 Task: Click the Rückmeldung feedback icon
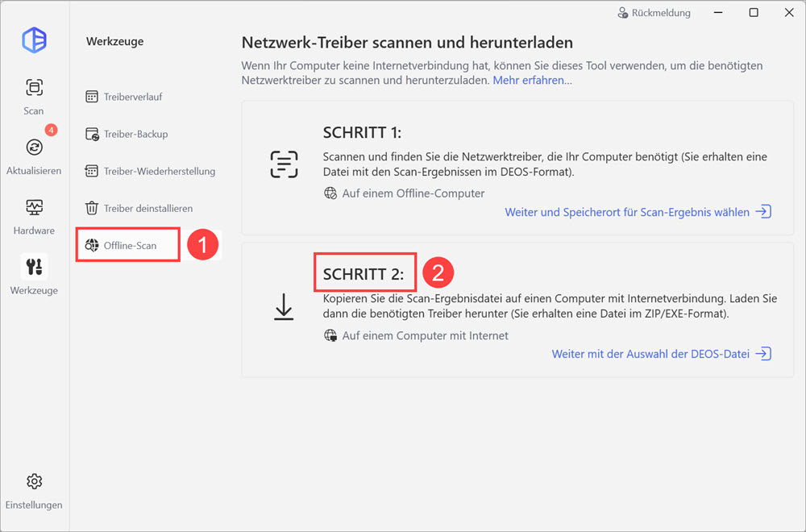622,13
